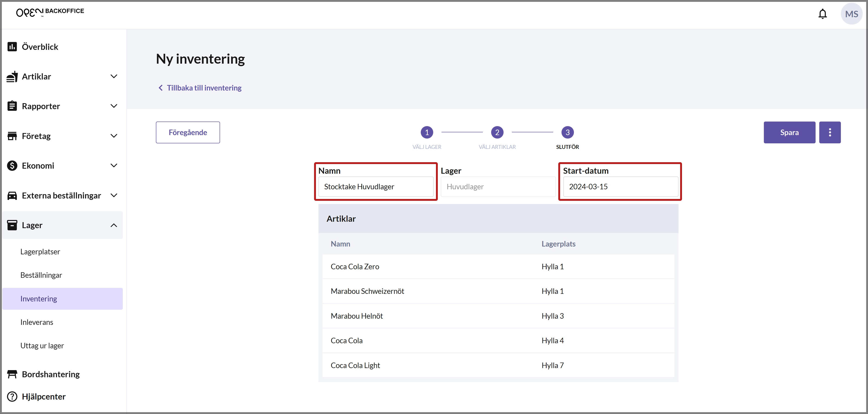Click the disabled Lager field
The height and width of the screenshot is (414, 868).
pos(498,187)
